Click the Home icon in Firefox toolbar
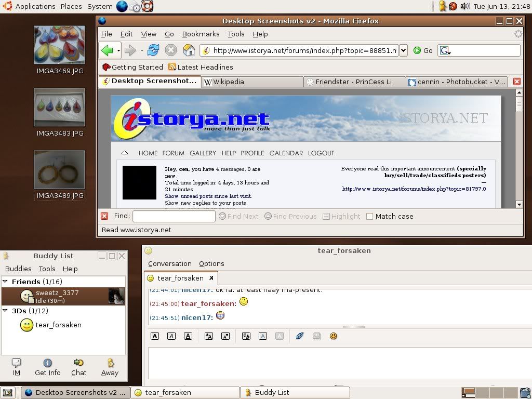 [x=189, y=50]
